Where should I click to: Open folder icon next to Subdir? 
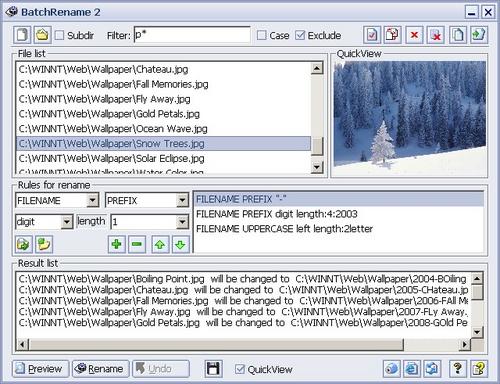(x=42, y=35)
